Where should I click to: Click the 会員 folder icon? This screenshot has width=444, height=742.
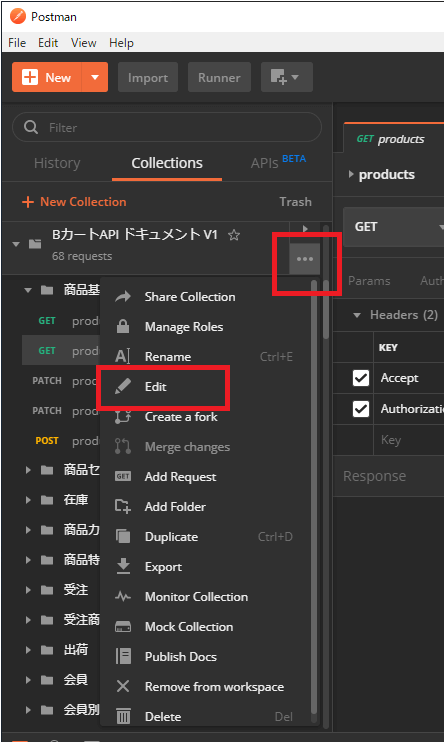pos(47,680)
